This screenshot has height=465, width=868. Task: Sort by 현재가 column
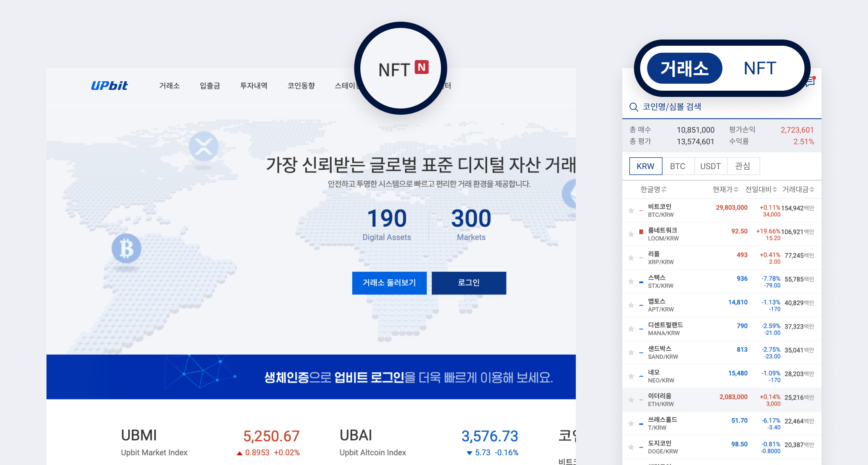(x=725, y=189)
